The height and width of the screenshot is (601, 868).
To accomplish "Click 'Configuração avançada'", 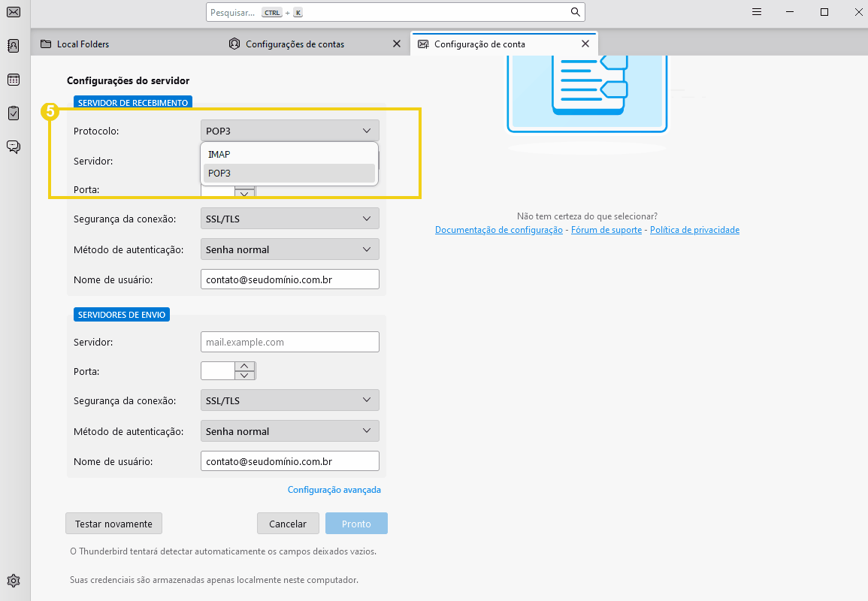I will [x=334, y=489].
